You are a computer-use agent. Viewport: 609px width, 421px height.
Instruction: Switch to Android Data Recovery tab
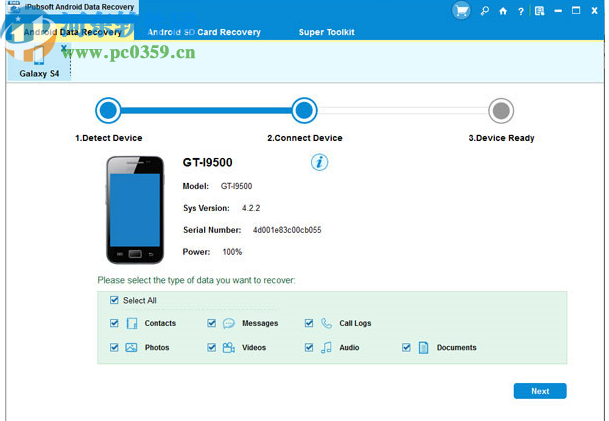[x=73, y=32]
